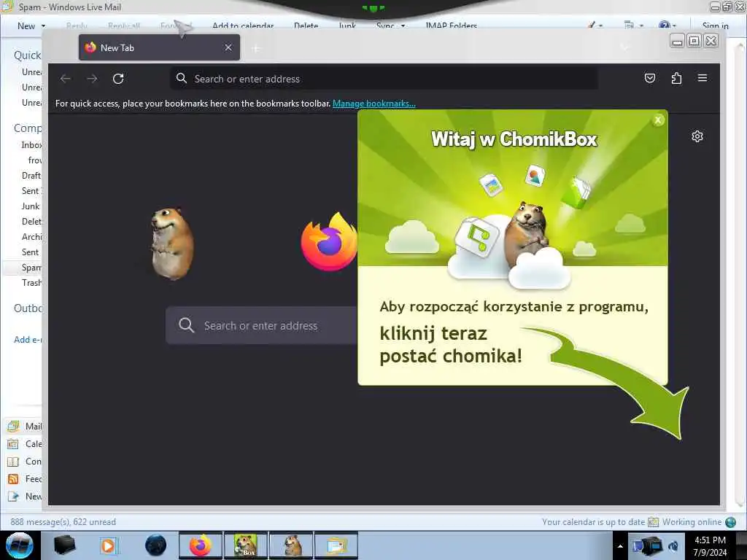Open the dark globe taskbar icon
The height and width of the screenshot is (560, 747).
[156, 545]
